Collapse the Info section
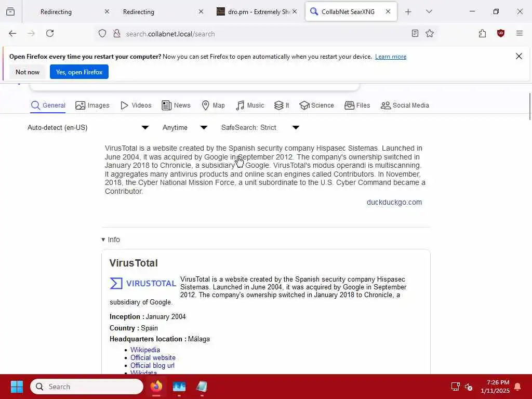Image resolution: width=532 pixels, height=399 pixels. tap(111, 240)
